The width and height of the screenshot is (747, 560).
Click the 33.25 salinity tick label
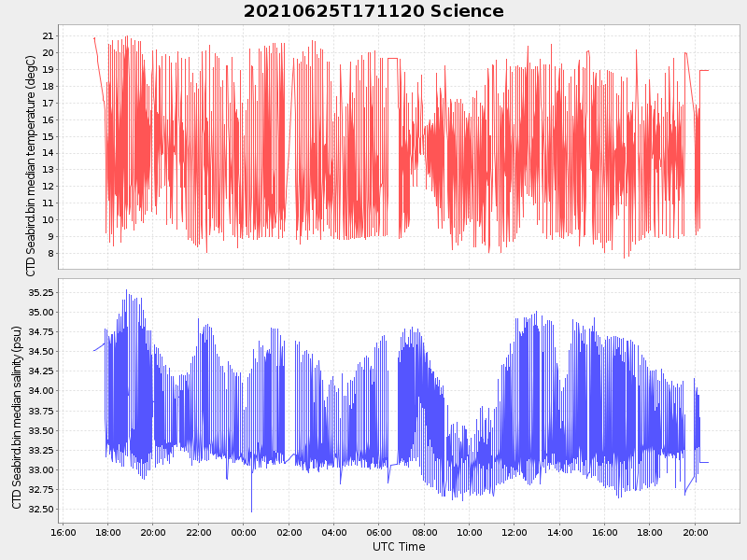tap(40, 450)
